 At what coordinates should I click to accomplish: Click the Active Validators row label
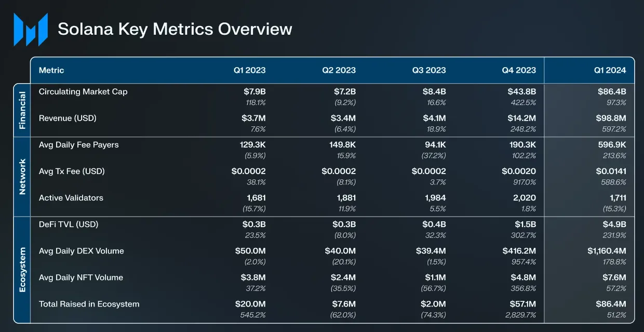click(71, 197)
